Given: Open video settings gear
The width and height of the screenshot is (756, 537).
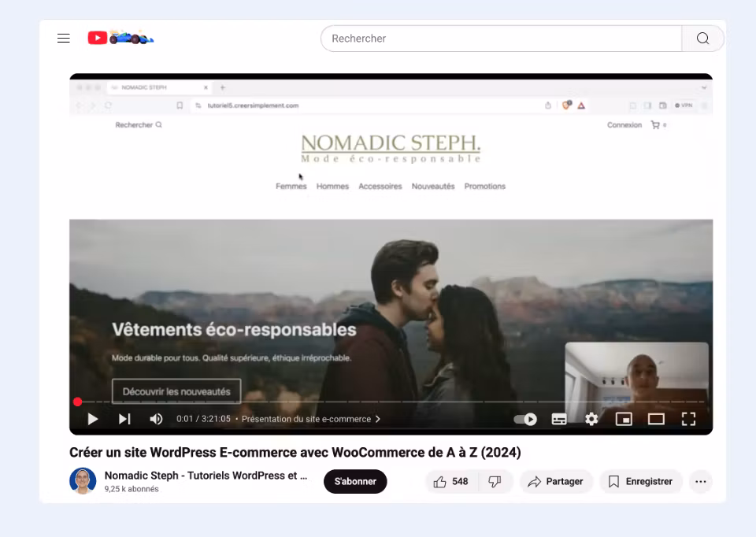Looking at the screenshot, I should click(591, 419).
